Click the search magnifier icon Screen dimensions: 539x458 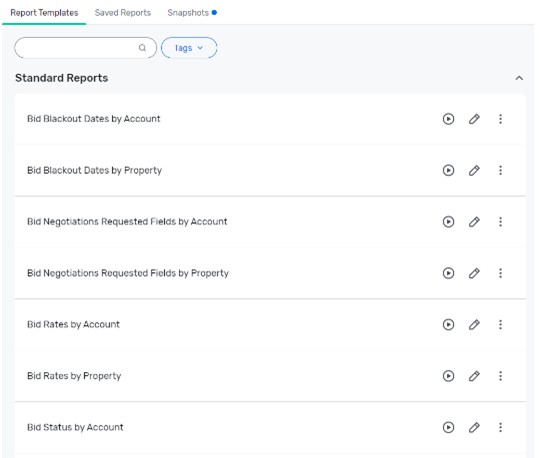[x=142, y=48]
